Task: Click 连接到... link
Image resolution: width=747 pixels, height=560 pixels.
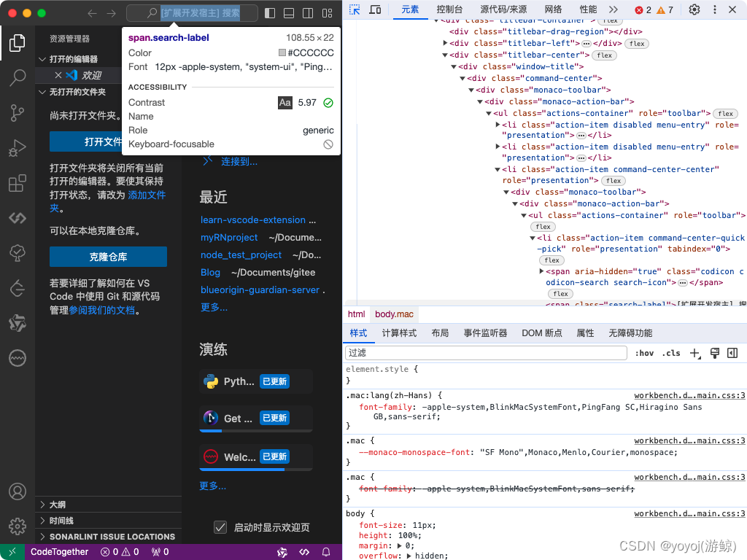Action: pos(239,162)
